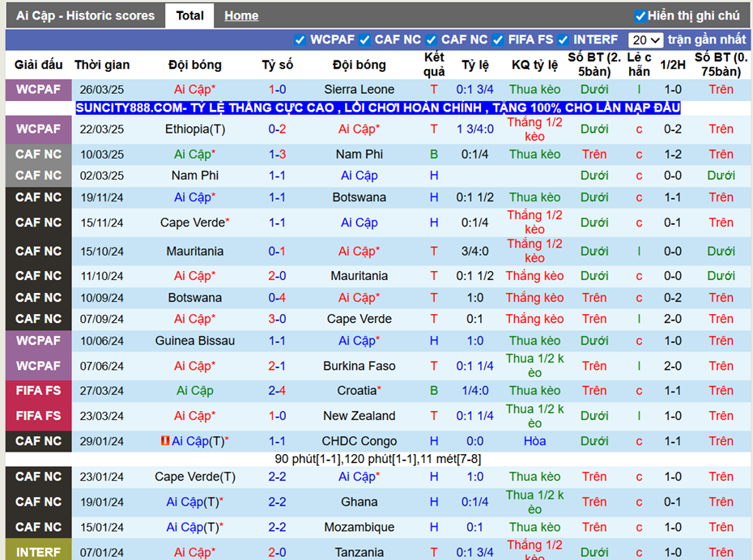Open Tanzania team link
753x560 pixels.
(359, 553)
